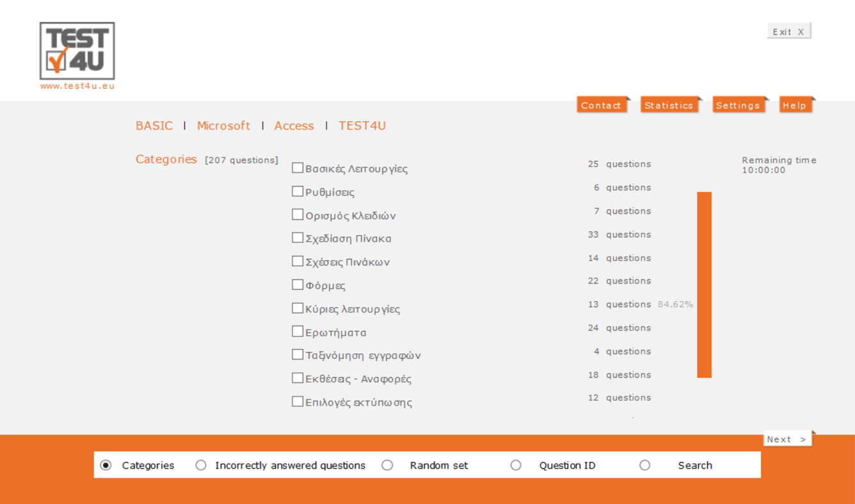The width and height of the screenshot is (855, 504).
Task: Open the Statistics page
Action: 671,105
